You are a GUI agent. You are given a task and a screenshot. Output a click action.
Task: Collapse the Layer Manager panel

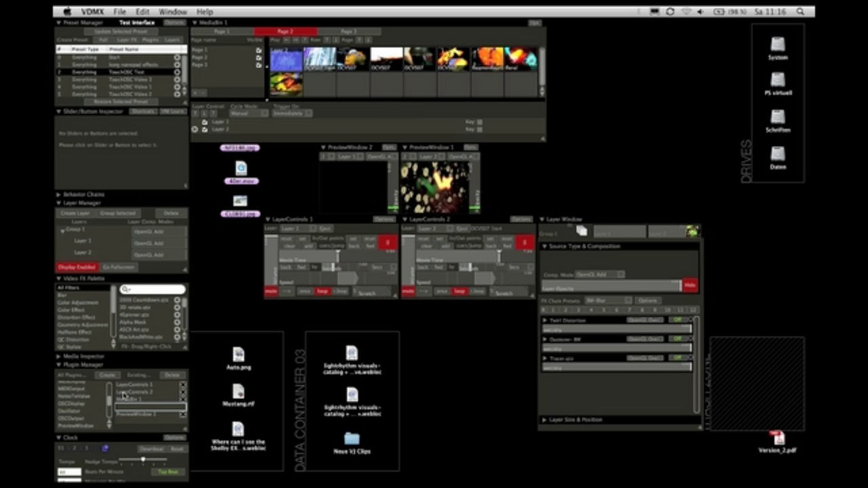59,203
